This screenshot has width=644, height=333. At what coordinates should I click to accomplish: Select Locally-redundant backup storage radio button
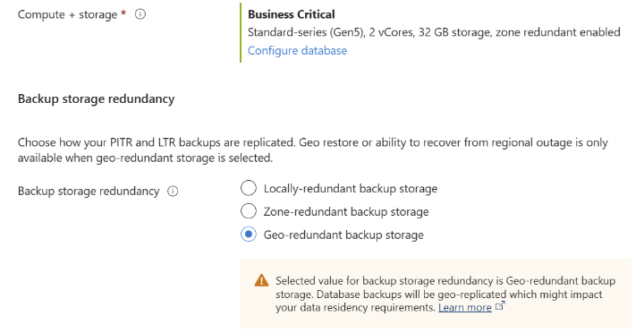249,188
